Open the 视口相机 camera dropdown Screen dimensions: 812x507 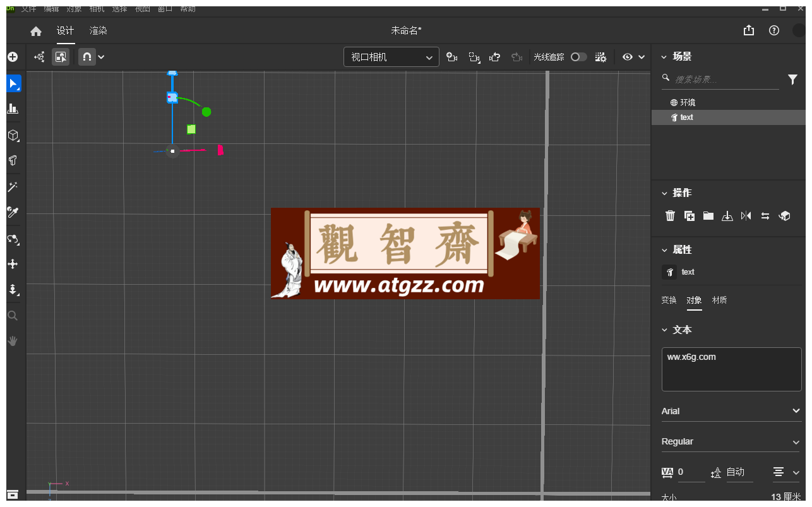click(x=391, y=57)
